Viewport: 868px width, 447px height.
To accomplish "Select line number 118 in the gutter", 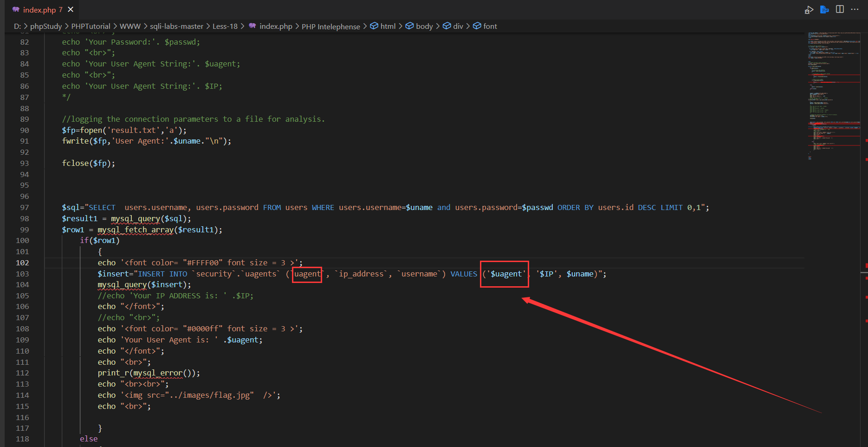I will (x=22, y=439).
